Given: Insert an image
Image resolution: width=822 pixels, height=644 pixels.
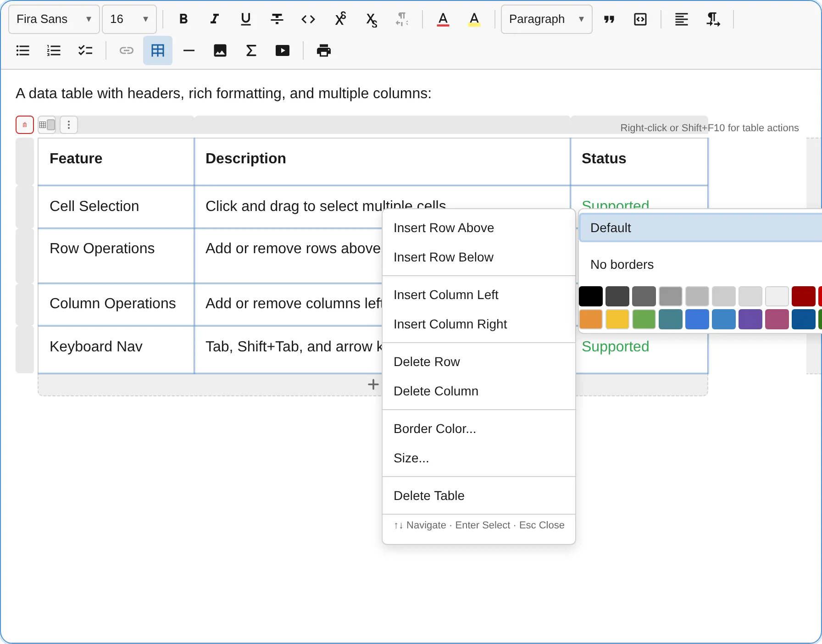Looking at the screenshot, I should tap(220, 50).
